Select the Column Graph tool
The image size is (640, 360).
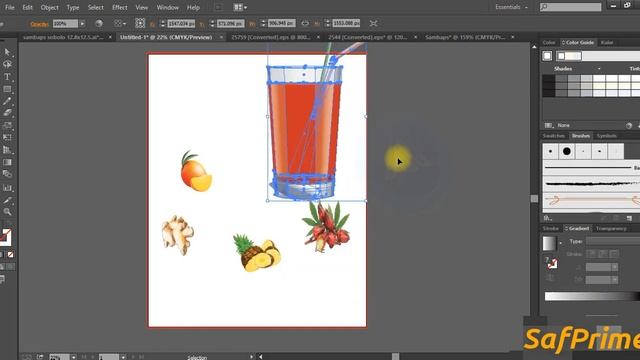(x=7, y=188)
